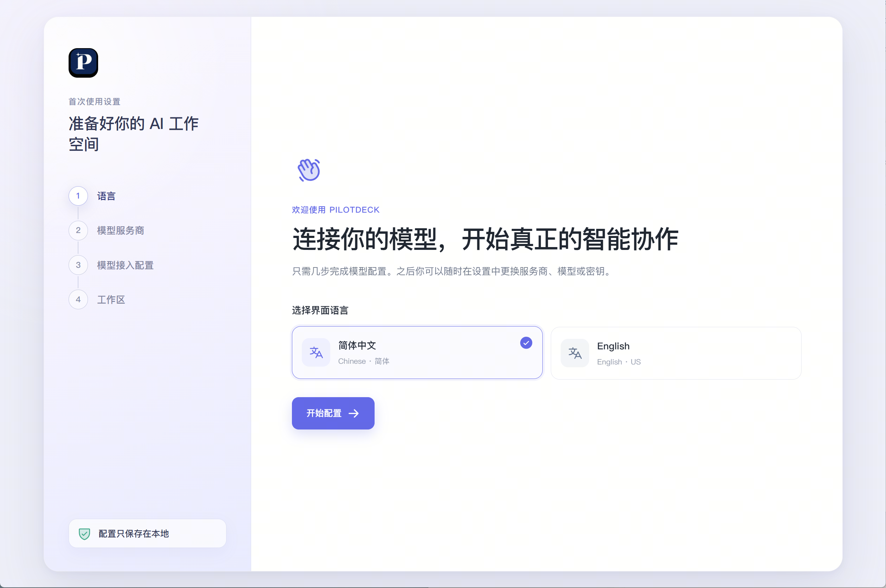
Task: Click the translate icon in English card
Action: point(575,353)
